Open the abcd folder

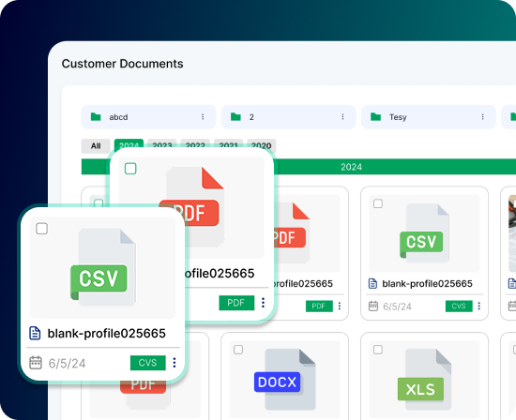[x=148, y=117]
